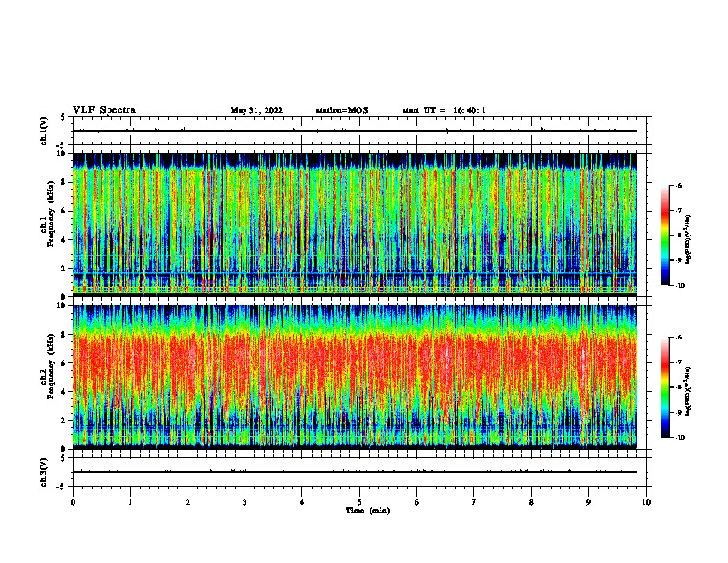Image resolution: width=728 pixels, height=563 pixels.
Task: Click time-axis tick label '1'
Action: coord(130,502)
